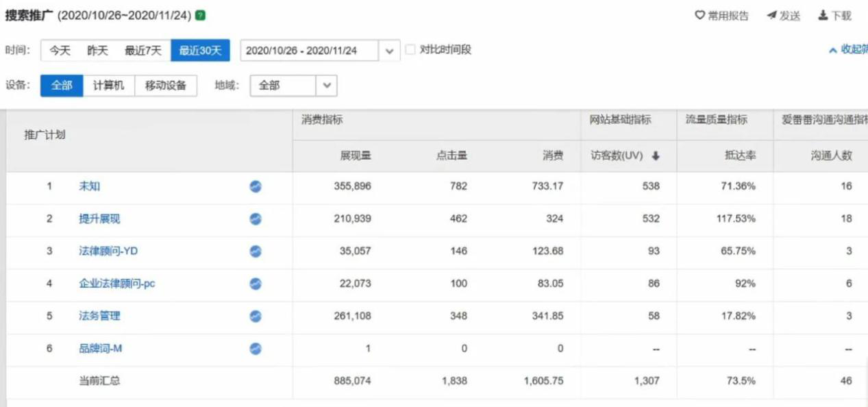The width and height of the screenshot is (868, 407).
Task: Click the 消费指标 group header
Action: pos(322,120)
